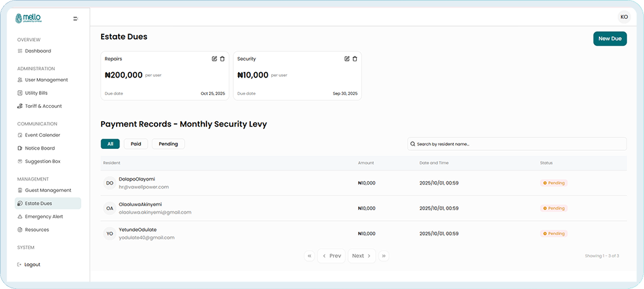Image resolution: width=644 pixels, height=289 pixels.
Task: Go to User Management page
Action: (46, 80)
